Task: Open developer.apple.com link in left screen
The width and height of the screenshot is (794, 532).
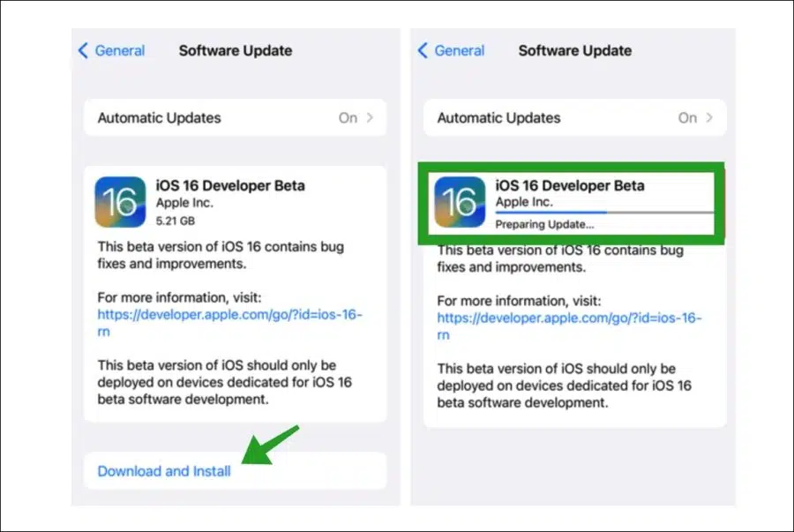Action: [x=230, y=323]
